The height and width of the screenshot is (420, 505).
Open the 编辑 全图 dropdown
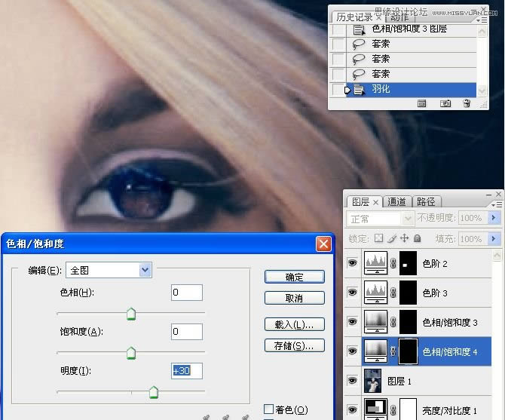(145, 269)
